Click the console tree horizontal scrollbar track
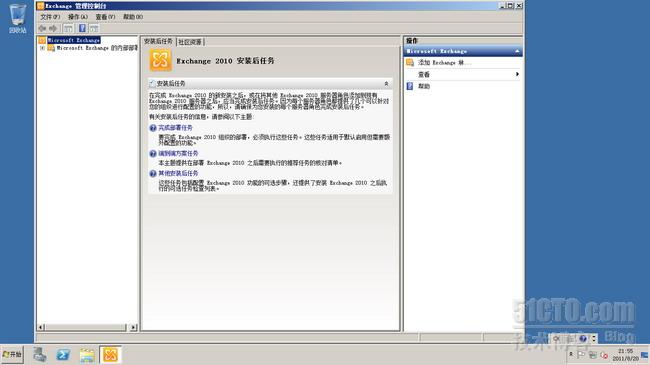The width and height of the screenshot is (650, 365). point(86,327)
